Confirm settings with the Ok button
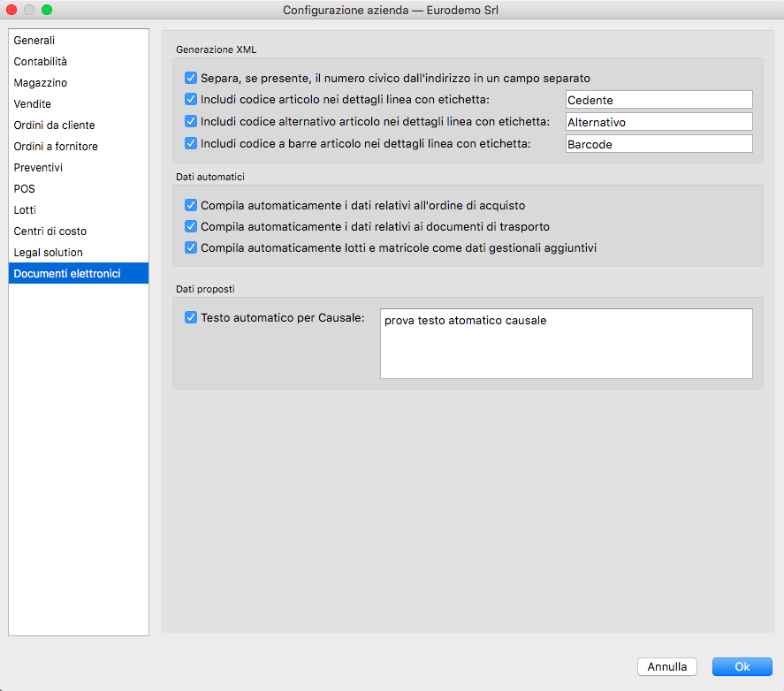 [742, 667]
